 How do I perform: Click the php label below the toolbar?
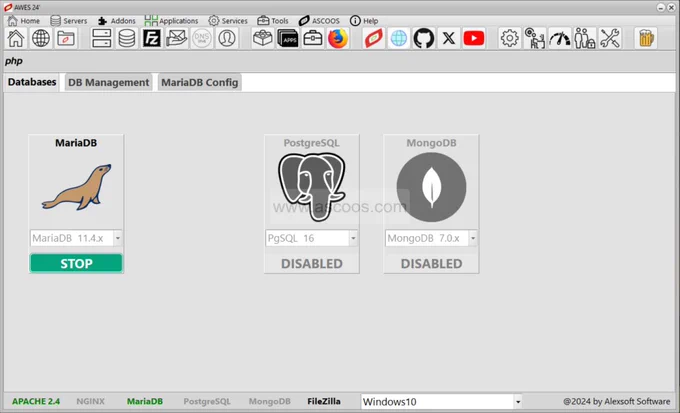coord(13,61)
